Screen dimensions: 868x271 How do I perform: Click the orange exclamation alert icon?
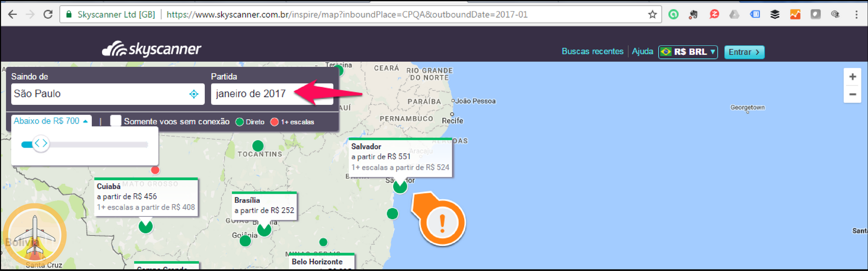click(442, 223)
